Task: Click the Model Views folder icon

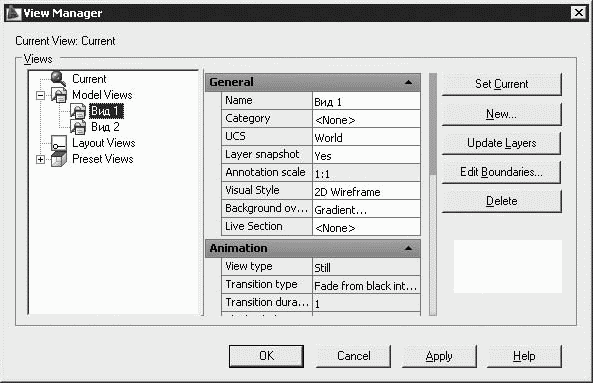Action: coord(59,95)
